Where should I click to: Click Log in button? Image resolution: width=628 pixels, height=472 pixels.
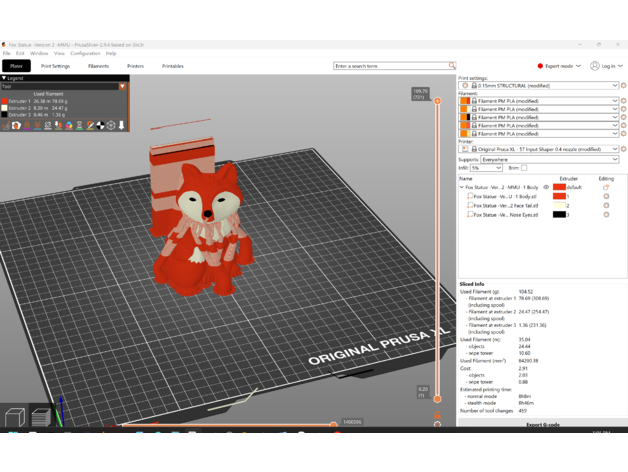(606, 66)
